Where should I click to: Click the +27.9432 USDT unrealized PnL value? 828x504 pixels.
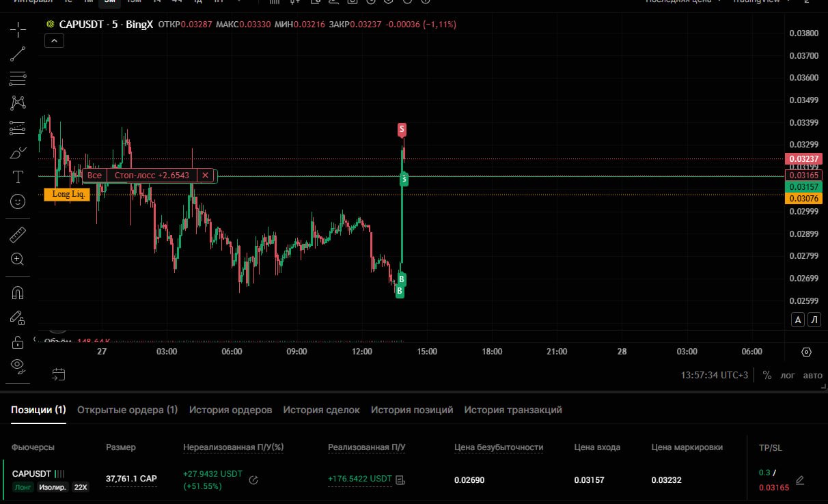tap(212, 473)
